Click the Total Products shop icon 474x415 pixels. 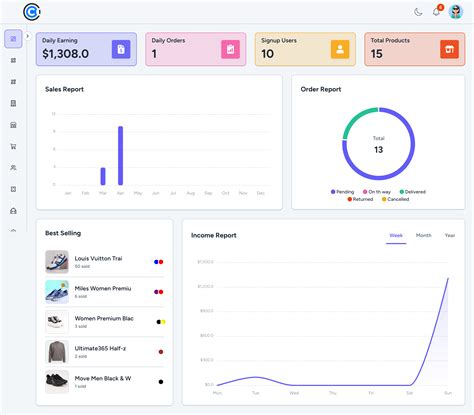point(449,49)
